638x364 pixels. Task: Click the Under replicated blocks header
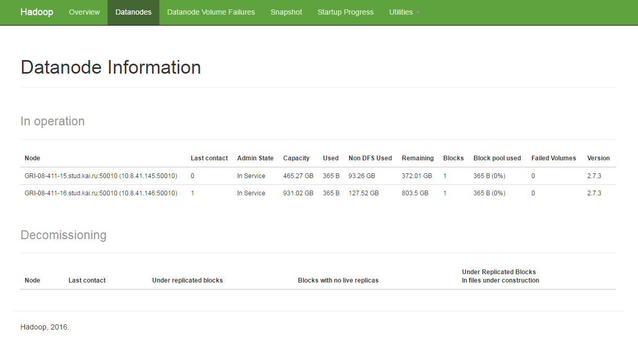tap(188, 280)
